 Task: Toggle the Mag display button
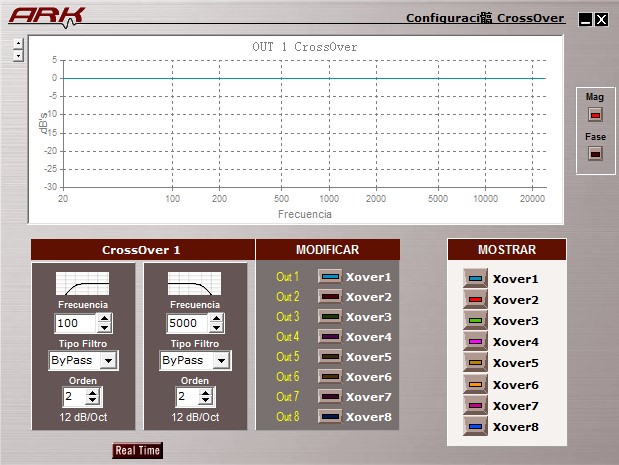point(595,114)
